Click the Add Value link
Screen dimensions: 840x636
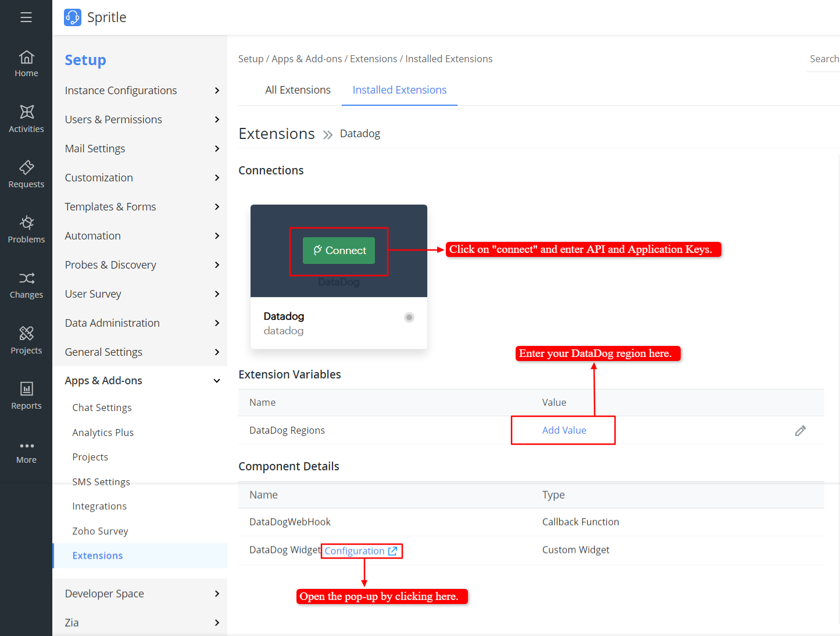tap(564, 430)
